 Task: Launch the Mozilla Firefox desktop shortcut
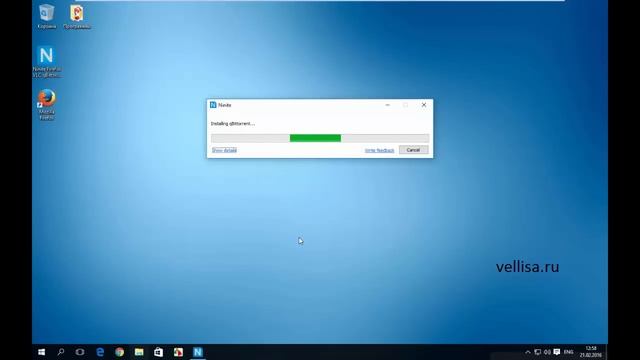(x=47, y=104)
